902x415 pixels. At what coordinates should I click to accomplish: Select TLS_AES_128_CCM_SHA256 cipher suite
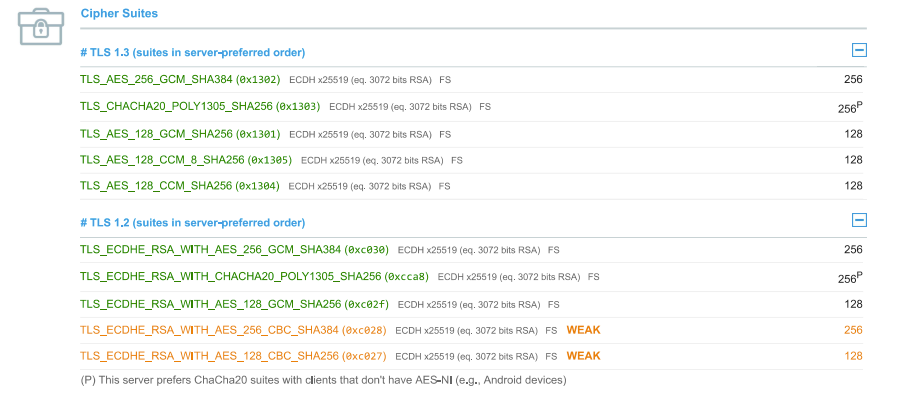[180, 186]
